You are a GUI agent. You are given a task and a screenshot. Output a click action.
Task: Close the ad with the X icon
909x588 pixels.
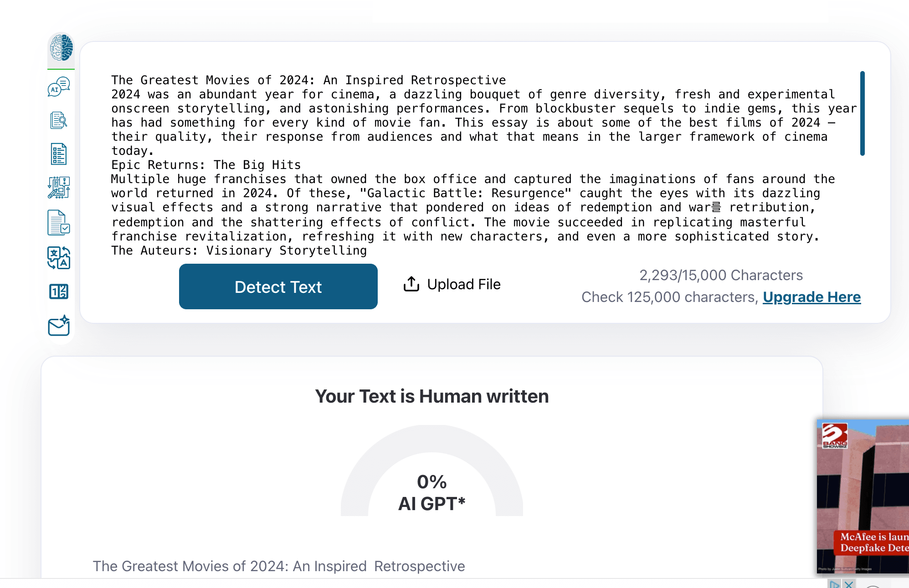pyautogui.click(x=848, y=584)
